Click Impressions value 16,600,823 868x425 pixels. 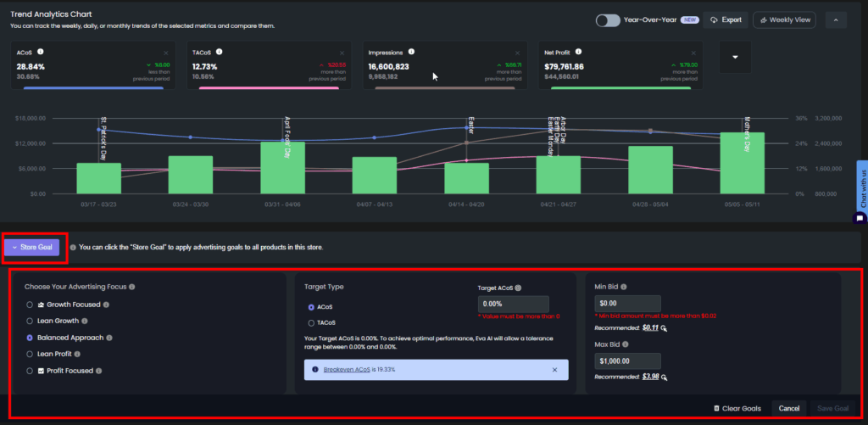click(x=388, y=66)
